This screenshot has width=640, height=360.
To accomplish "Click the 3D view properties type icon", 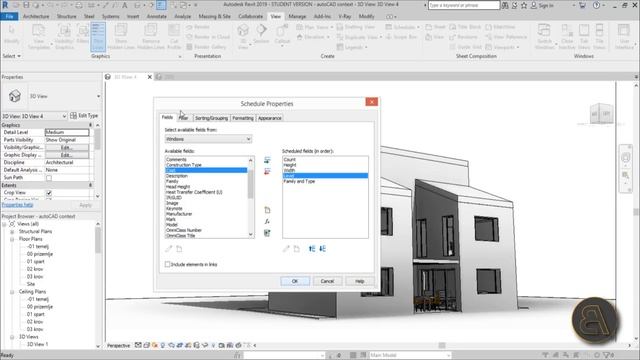I will point(15,96).
